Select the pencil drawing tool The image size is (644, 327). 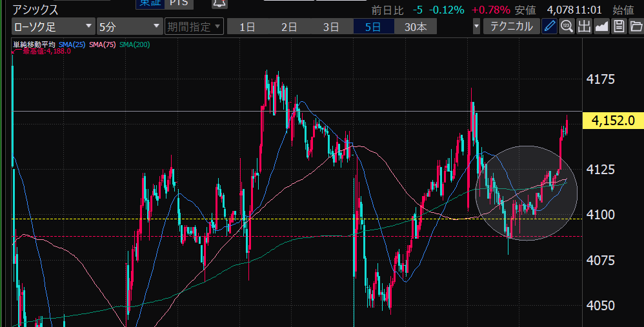549,26
